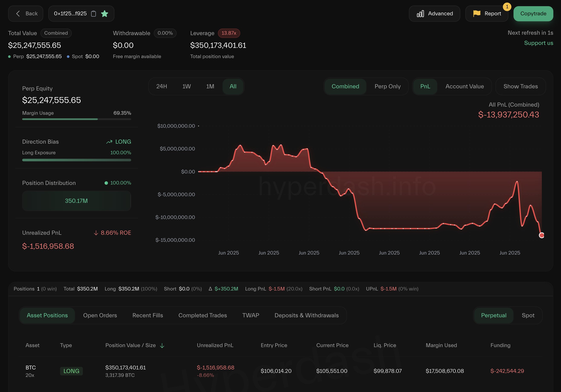Open the Advanced view
This screenshot has width=561, height=392.
click(x=434, y=14)
